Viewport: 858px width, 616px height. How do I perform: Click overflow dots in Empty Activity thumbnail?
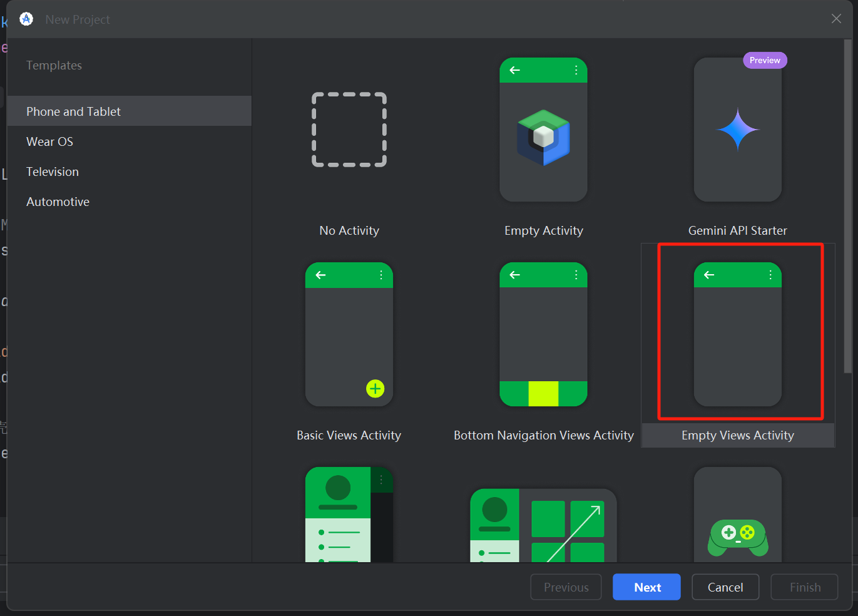tap(576, 70)
